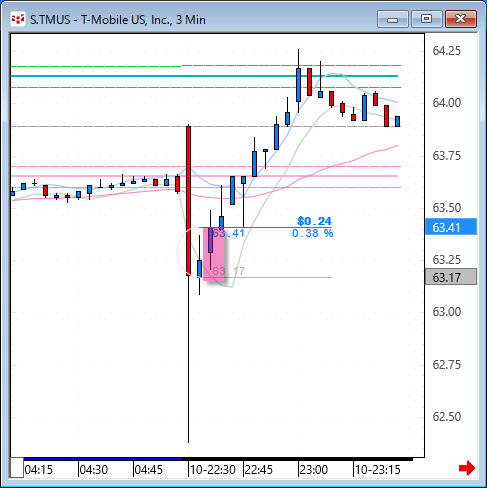Click the 22:45 time axis label

click(259, 470)
